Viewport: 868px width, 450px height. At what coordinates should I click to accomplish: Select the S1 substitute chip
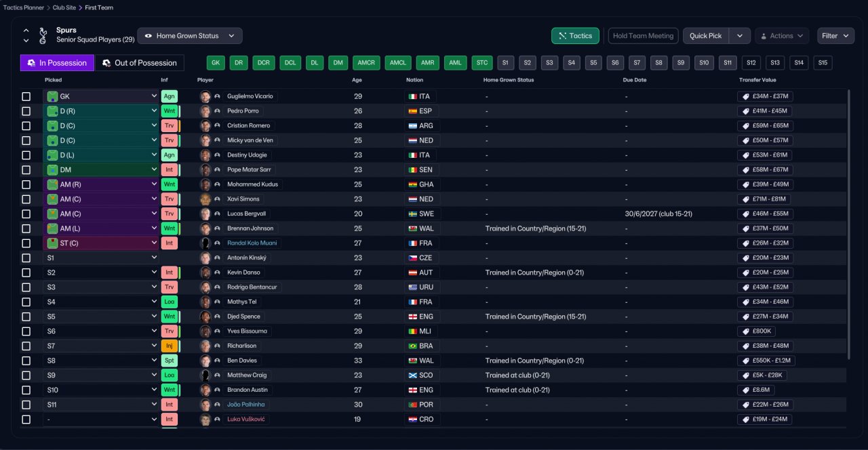505,63
